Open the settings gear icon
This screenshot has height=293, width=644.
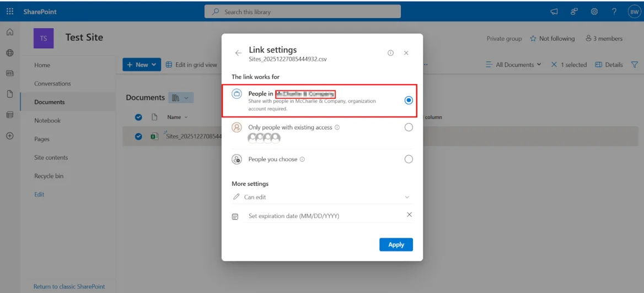coord(594,12)
